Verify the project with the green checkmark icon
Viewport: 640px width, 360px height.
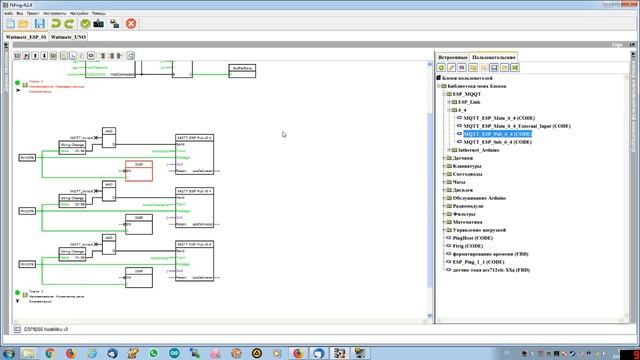[85, 24]
